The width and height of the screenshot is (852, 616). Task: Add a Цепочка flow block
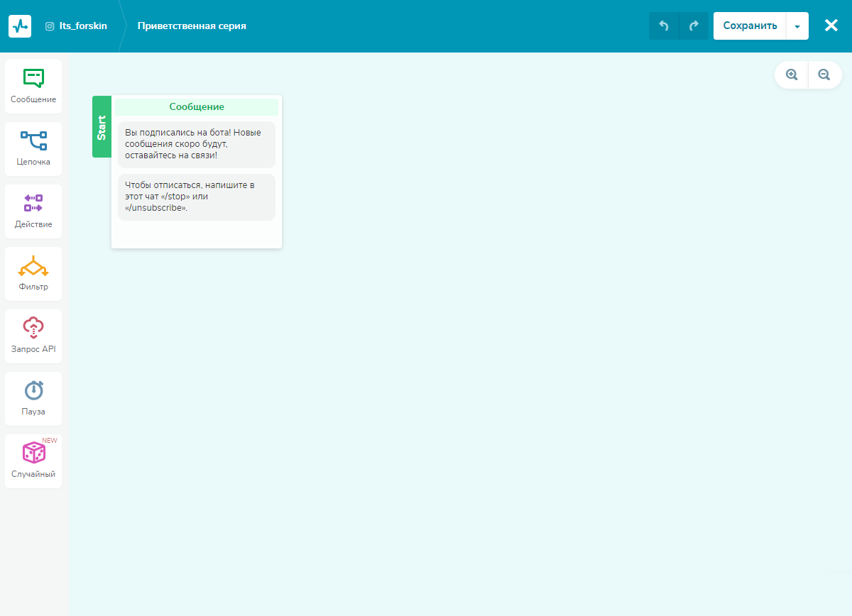point(33,149)
